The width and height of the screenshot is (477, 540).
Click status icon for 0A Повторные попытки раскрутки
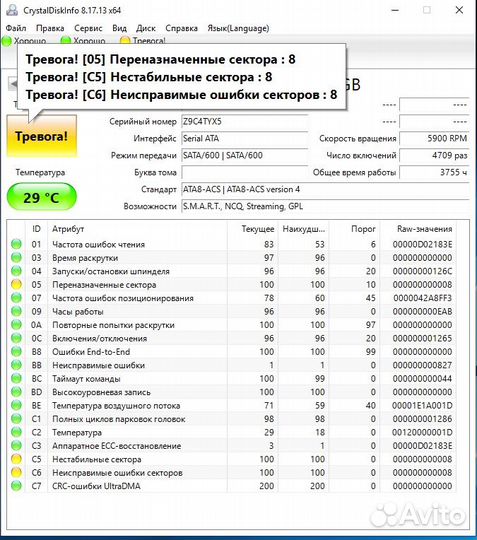pos(16,325)
